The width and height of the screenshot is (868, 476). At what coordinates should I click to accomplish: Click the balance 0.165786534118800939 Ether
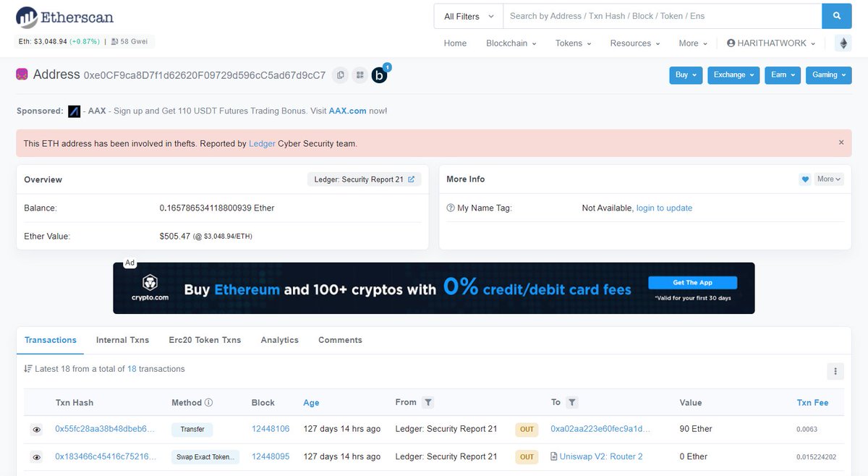[217, 208]
